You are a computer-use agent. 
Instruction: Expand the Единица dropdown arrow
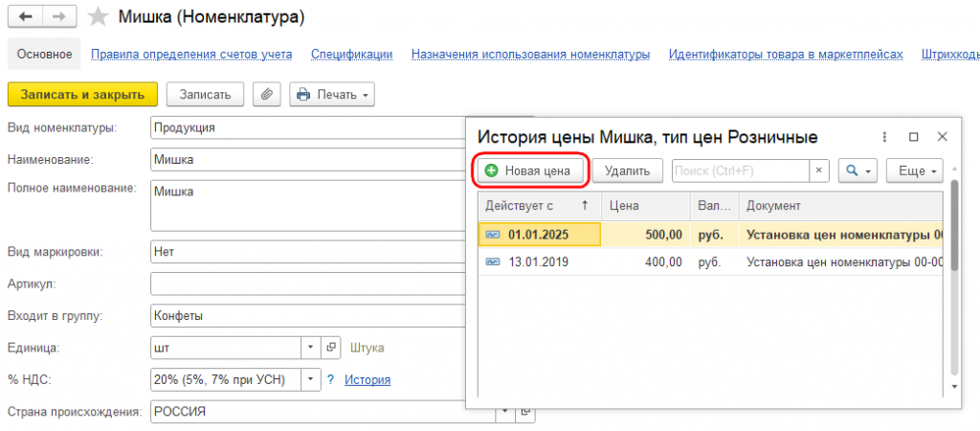click(311, 347)
